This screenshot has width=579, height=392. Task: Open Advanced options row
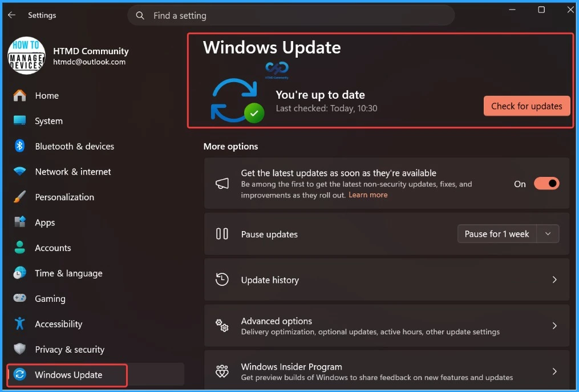(387, 325)
